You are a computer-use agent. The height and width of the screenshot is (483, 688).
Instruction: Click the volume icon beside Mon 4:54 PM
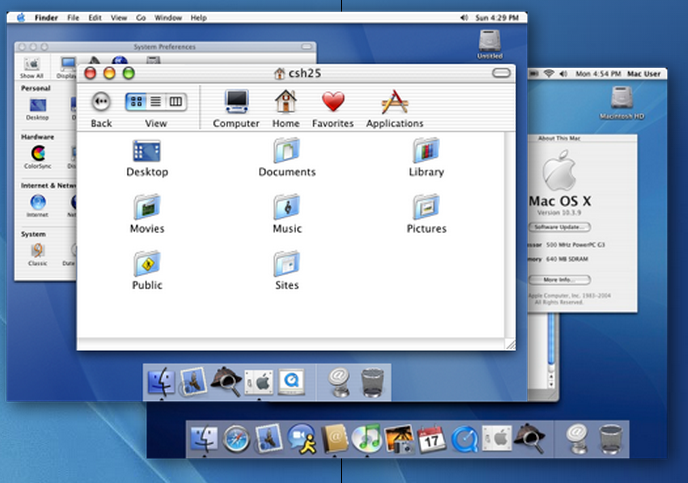[x=563, y=74]
